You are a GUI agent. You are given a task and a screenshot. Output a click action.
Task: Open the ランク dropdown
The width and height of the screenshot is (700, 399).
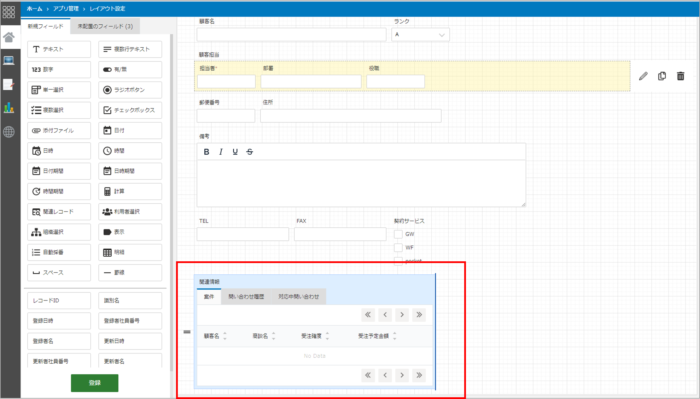421,34
